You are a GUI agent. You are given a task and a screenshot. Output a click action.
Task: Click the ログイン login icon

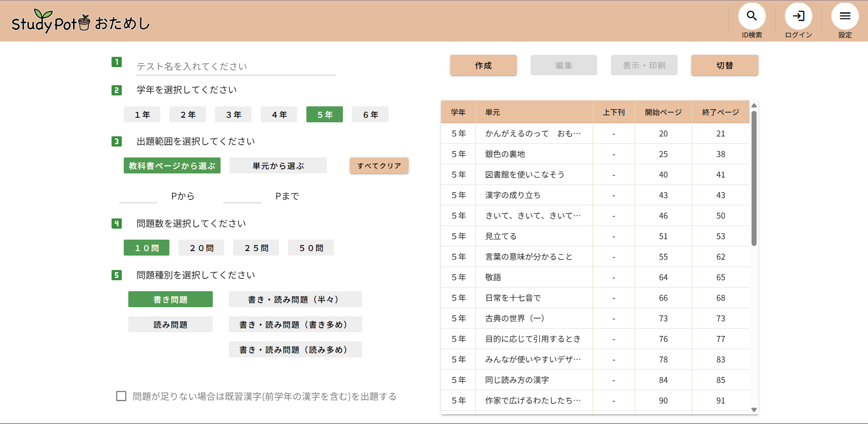(798, 16)
